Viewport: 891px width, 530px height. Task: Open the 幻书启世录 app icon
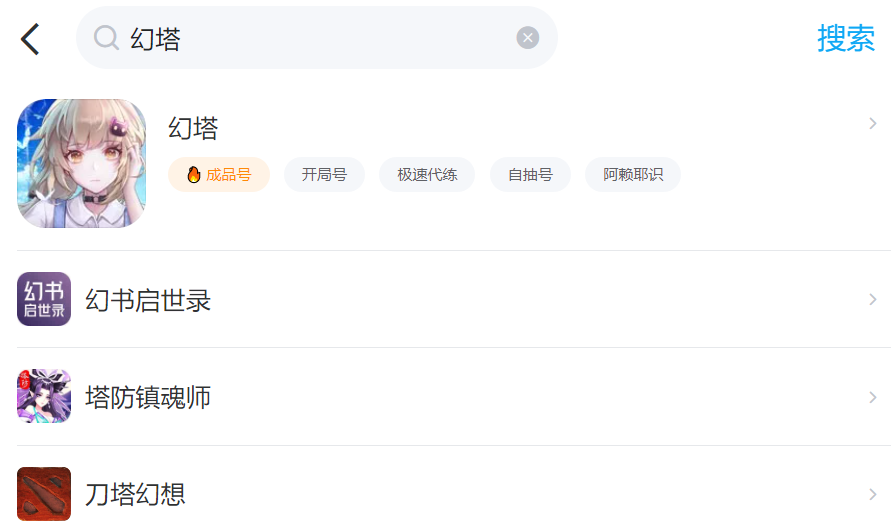[44, 299]
